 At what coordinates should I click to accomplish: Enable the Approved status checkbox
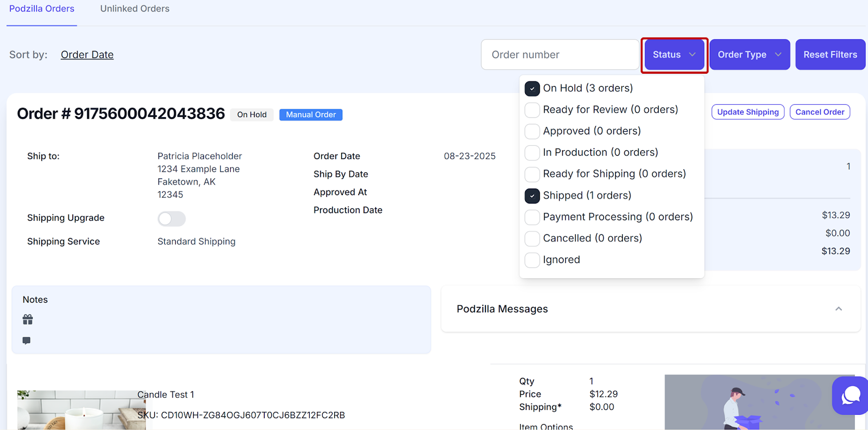532,131
